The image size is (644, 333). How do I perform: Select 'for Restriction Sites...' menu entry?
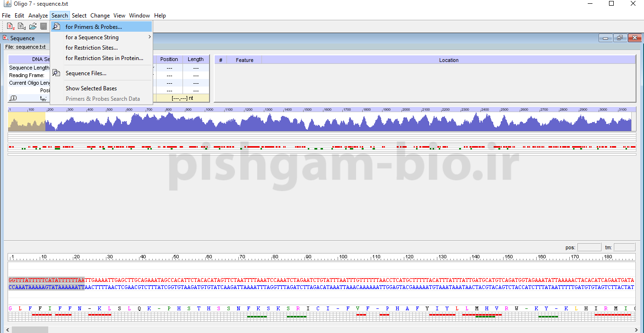(x=92, y=48)
